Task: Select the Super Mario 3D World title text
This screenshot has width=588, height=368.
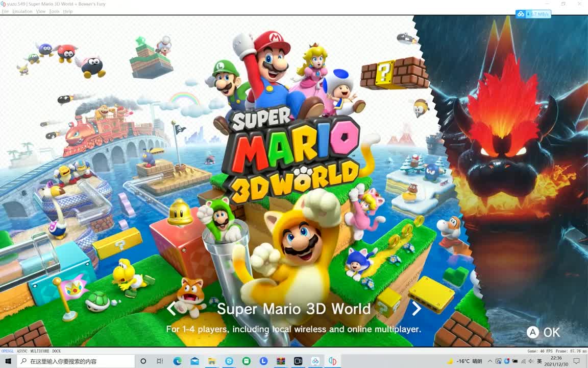Action: [x=293, y=309]
